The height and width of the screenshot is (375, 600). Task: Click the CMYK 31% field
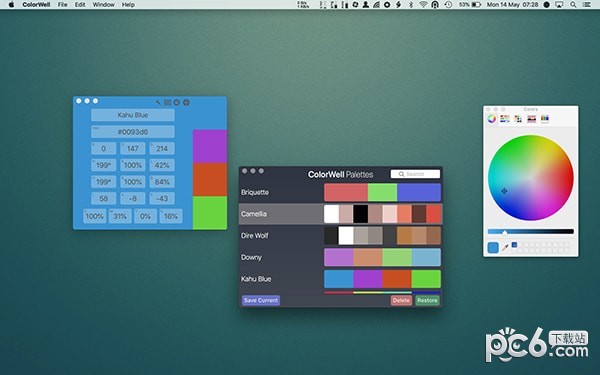pyautogui.click(x=120, y=216)
